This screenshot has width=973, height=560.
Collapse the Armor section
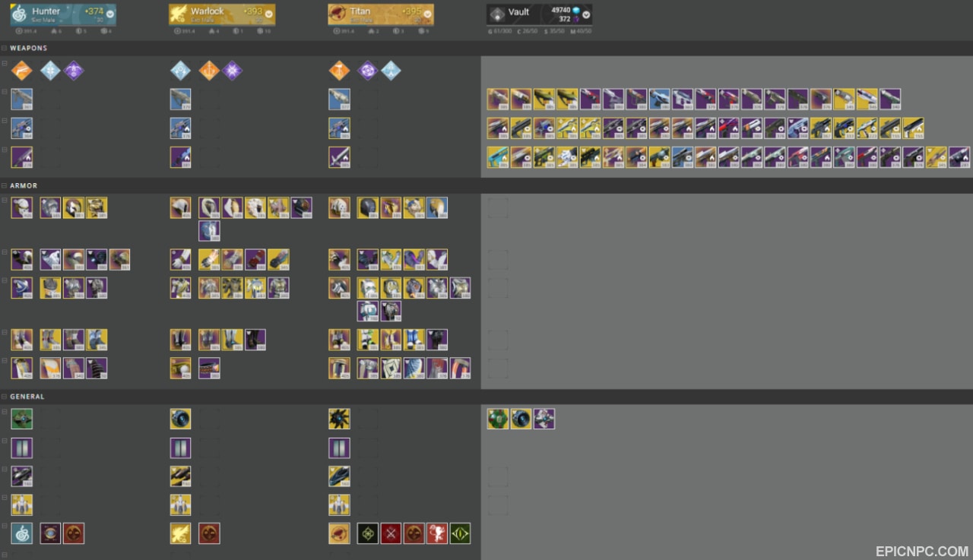click(5, 185)
